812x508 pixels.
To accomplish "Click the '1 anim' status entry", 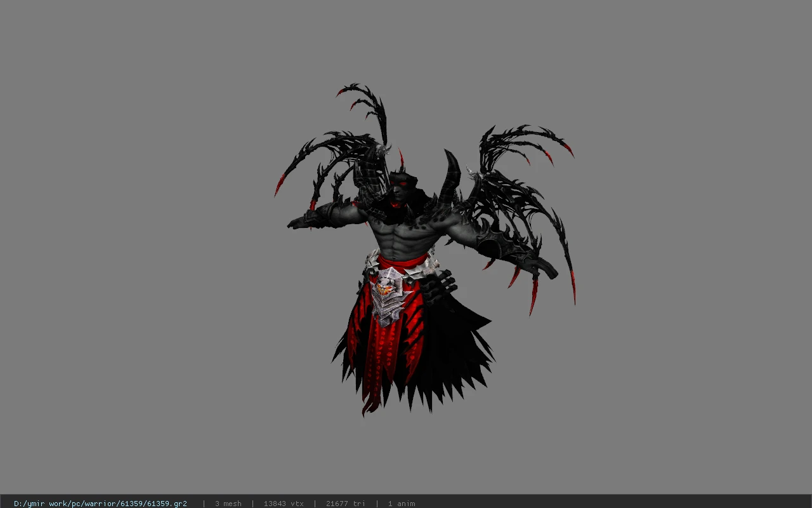I will tap(402, 504).
